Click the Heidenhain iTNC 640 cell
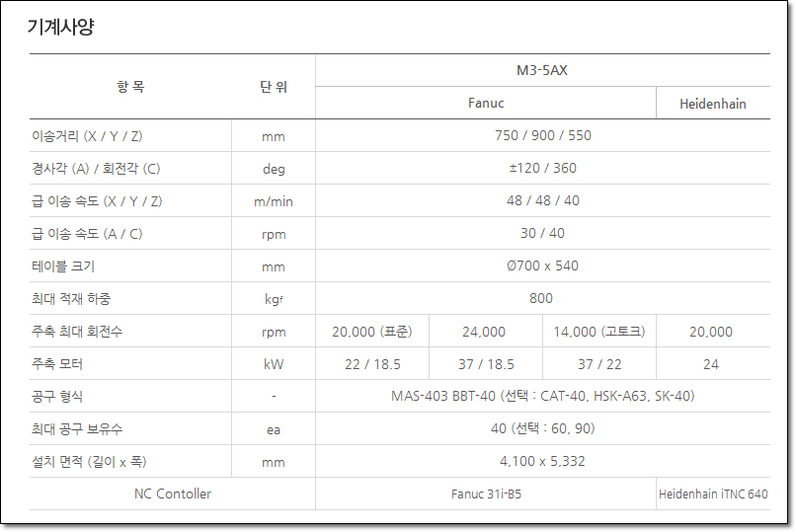 click(x=713, y=494)
